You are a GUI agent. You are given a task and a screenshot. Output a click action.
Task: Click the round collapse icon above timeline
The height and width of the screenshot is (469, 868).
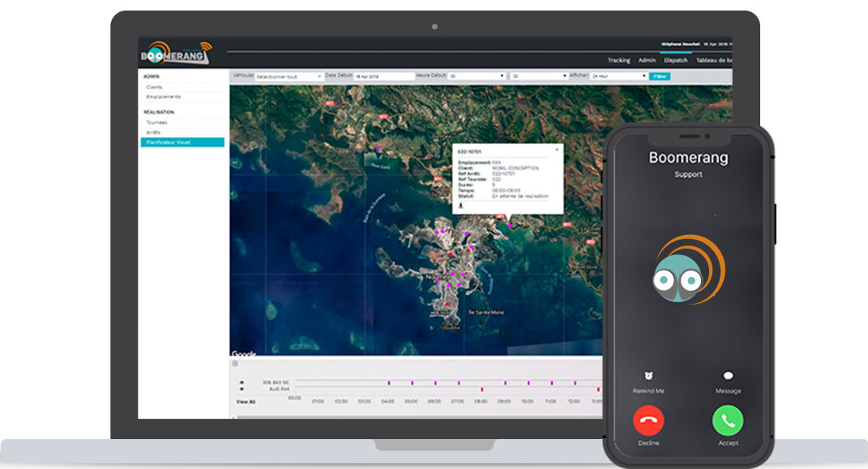[235, 364]
